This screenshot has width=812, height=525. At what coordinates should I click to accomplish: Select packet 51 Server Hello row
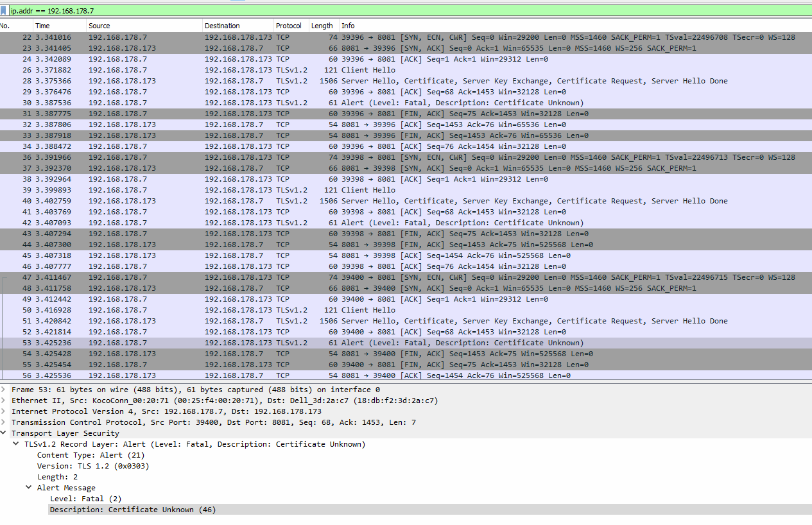[x=406, y=321]
